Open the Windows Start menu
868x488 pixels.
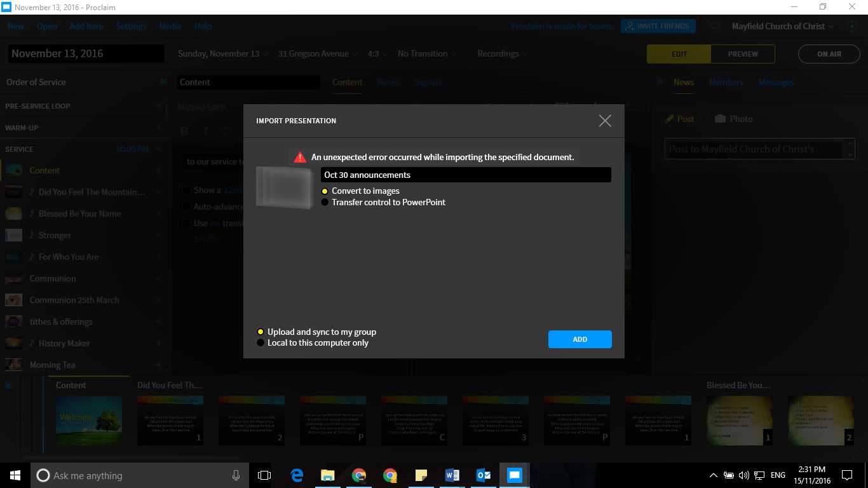click(15, 475)
